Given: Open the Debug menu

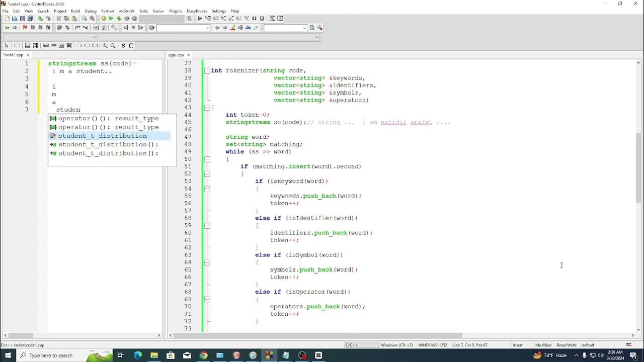Looking at the screenshot, I should point(91,11).
